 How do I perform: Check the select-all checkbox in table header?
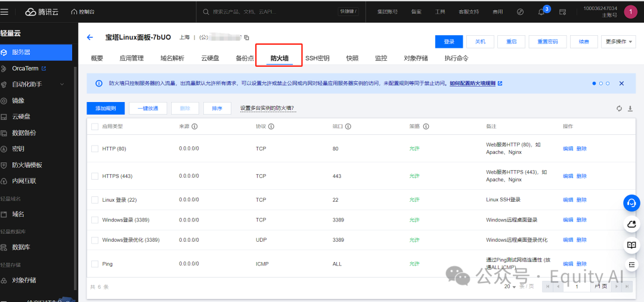tap(95, 127)
